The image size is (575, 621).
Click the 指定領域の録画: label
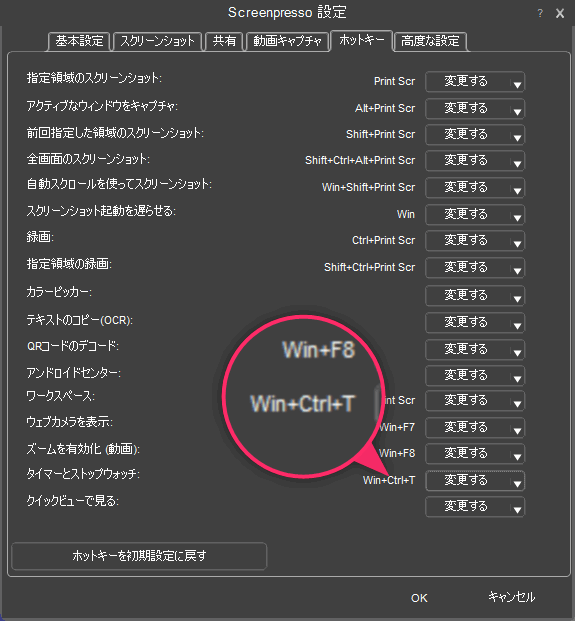click(x=69, y=264)
